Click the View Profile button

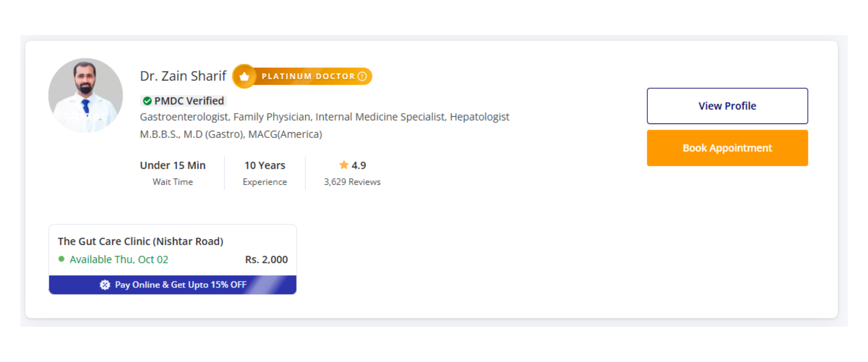(x=727, y=106)
